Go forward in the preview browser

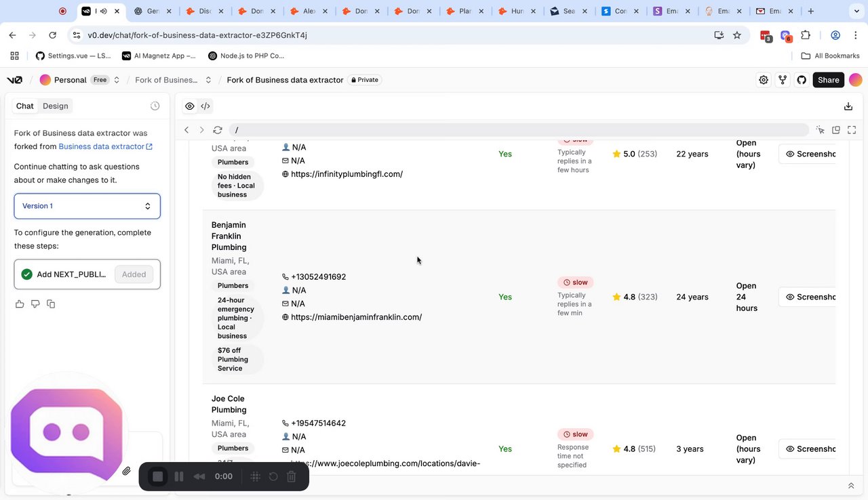point(201,130)
